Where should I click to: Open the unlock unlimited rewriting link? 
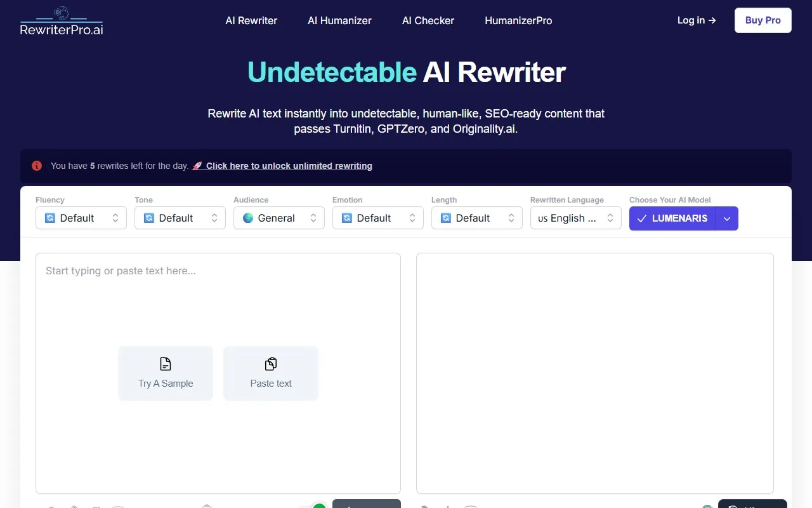(x=289, y=166)
